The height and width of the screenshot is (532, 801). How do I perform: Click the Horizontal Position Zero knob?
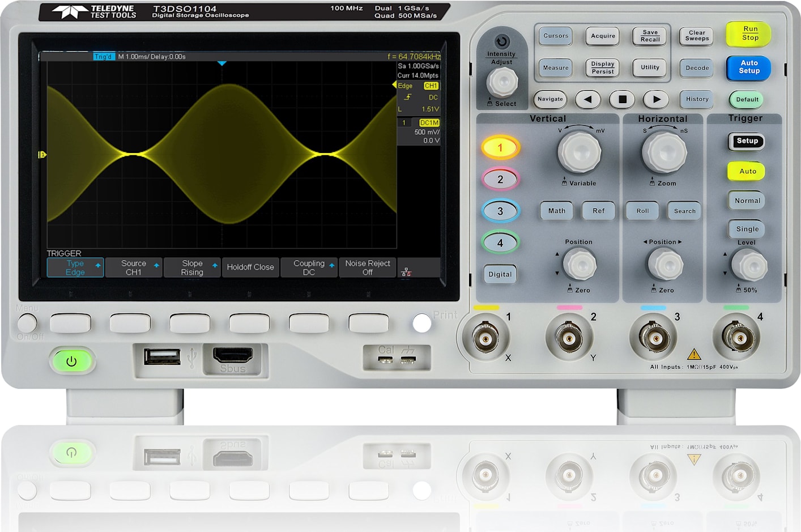[x=665, y=265]
